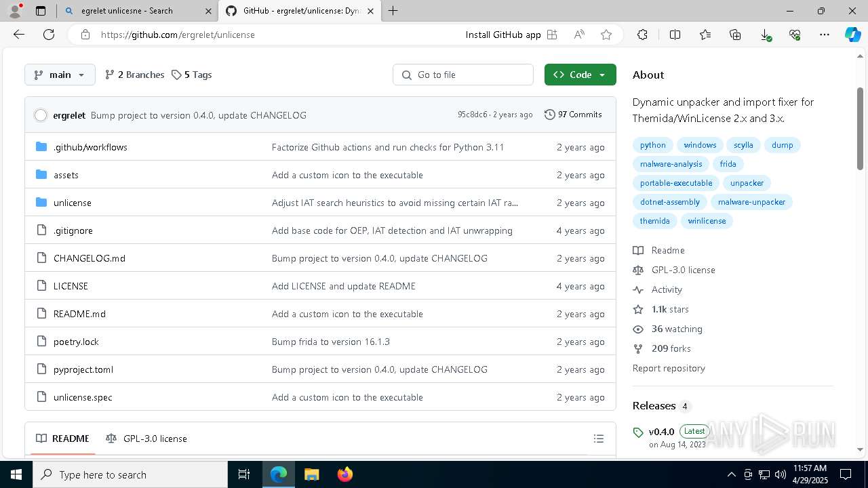The height and width of the screenshot is (488, 868).
Task: Open the unlicense folder
Action: pyautogui.click(x=73, y=203)
